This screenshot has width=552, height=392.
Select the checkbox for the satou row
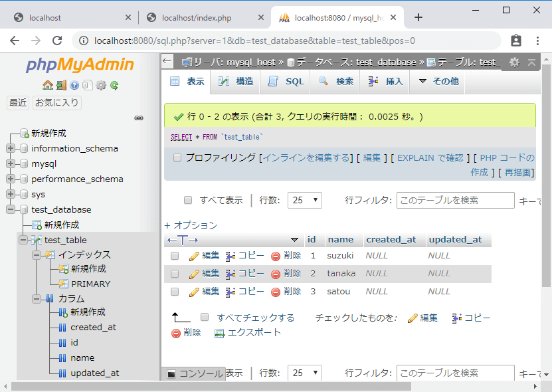pyautogui.click(x=175, y=292)
